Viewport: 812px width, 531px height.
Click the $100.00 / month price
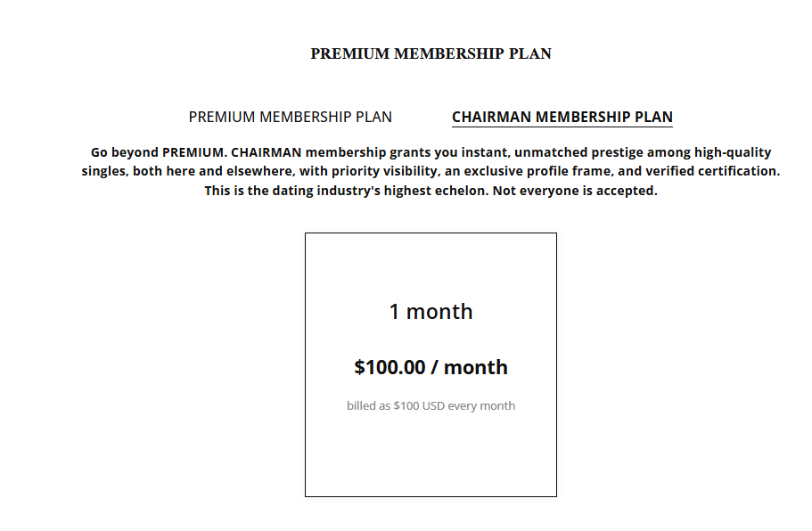coord(431,367)
